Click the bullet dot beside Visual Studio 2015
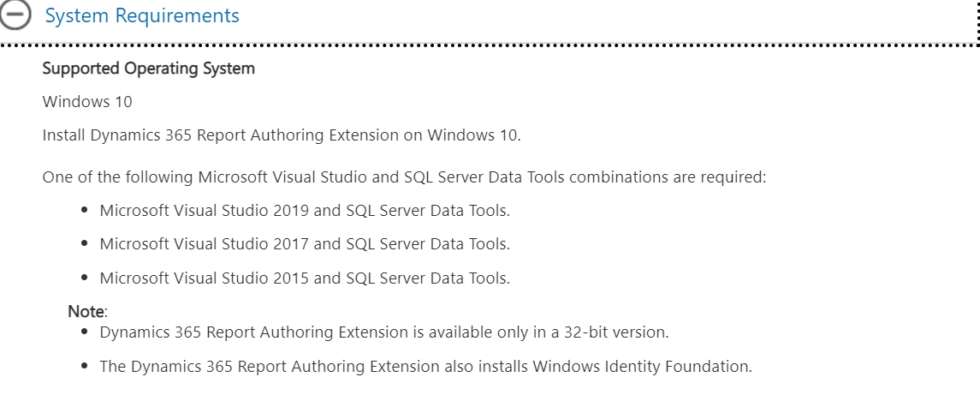 [x=85, y=278]
